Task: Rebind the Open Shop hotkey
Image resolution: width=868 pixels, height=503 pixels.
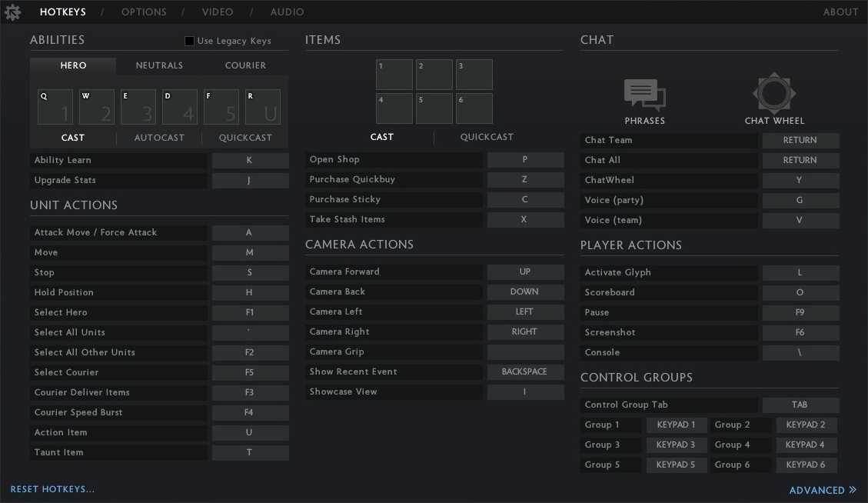Action: [525, 159]
